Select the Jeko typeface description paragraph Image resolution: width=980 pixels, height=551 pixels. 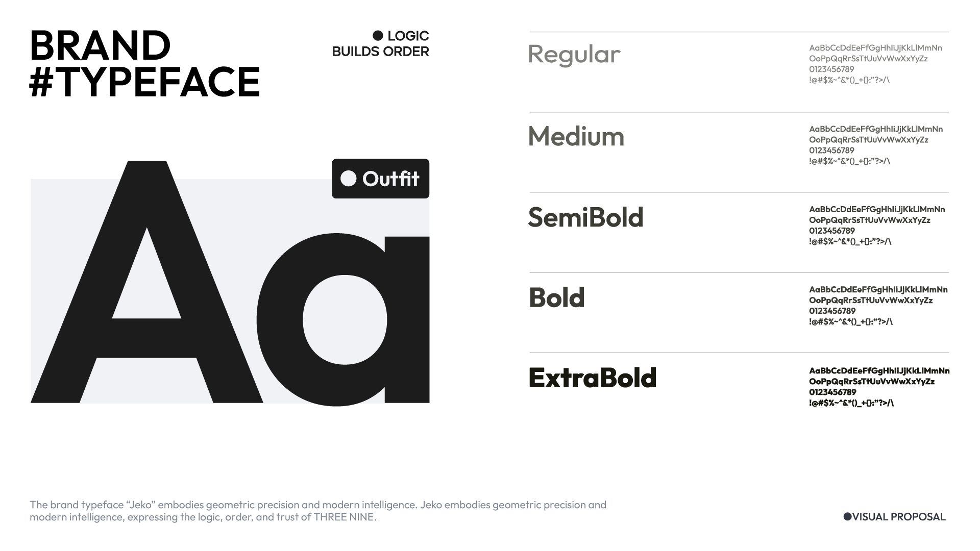click(x=317, y=511)
